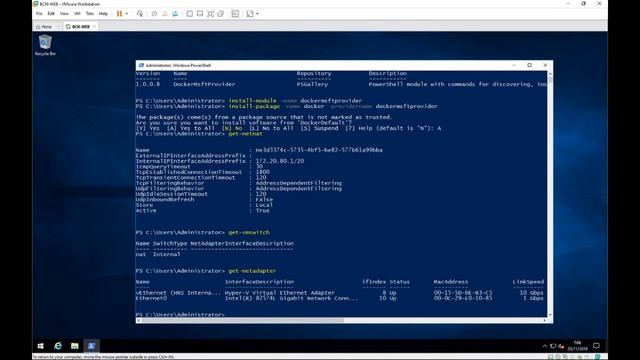The image size is (640, 360).
Task: Close the PowerShell window
Action: point(545,65)
